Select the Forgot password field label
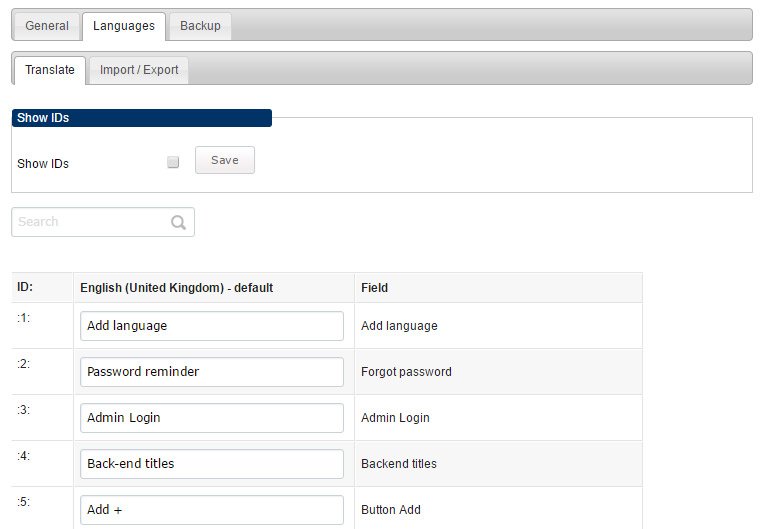 pos(406,372)
